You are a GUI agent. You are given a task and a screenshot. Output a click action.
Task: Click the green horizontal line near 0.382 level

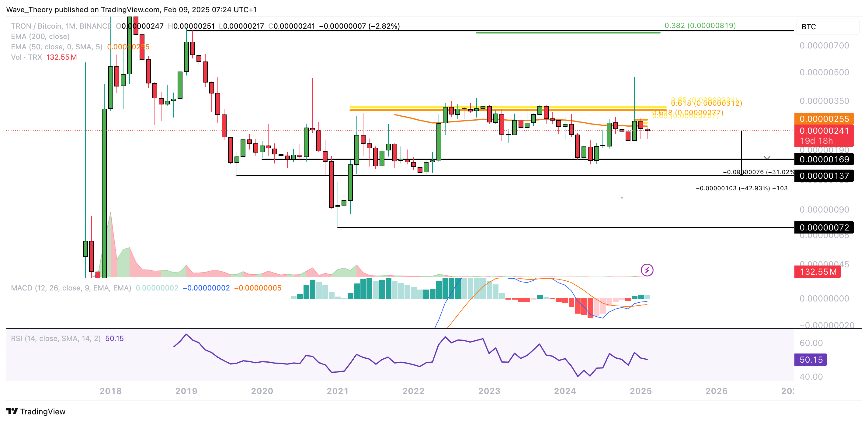(568, 32)
